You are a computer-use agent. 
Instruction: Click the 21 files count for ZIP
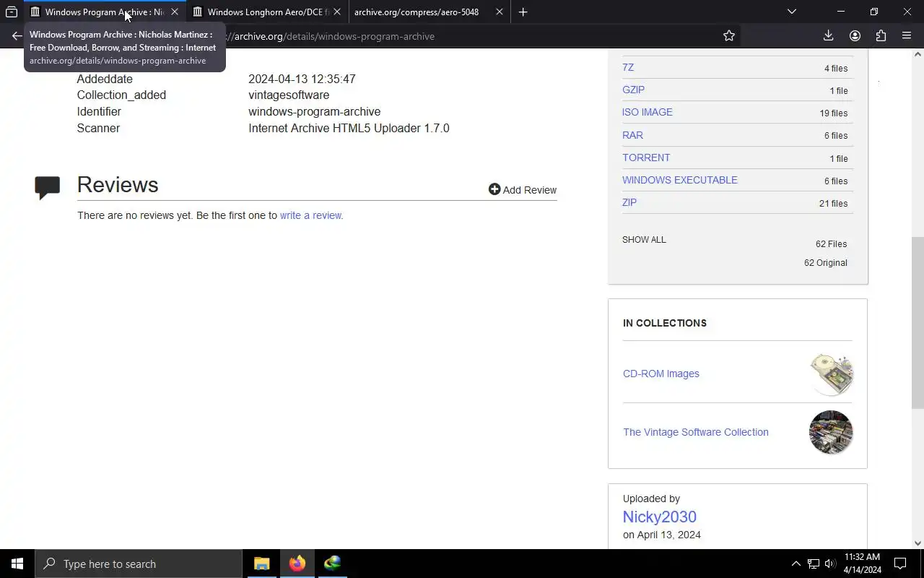(834, 203)
